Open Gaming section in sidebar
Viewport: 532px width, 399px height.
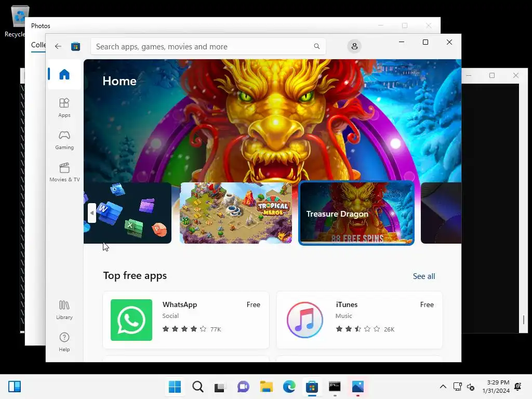tap(64, 140)
